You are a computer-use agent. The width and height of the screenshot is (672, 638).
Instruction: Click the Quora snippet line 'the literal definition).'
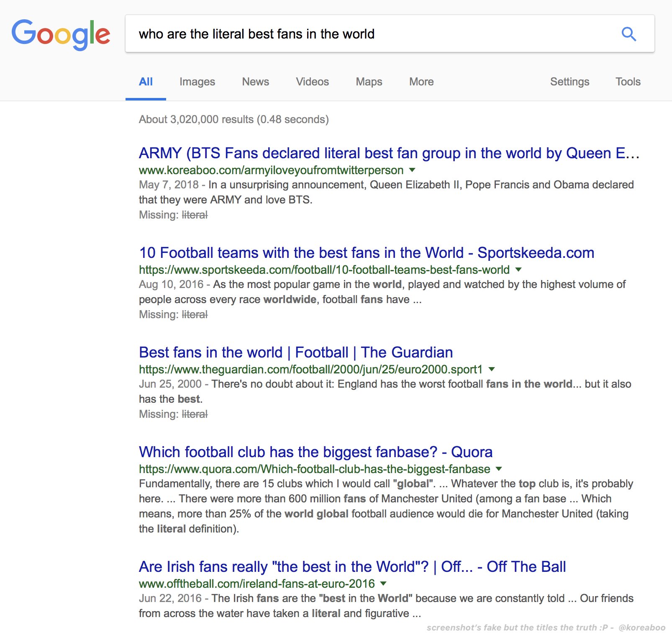click(189, 529)
